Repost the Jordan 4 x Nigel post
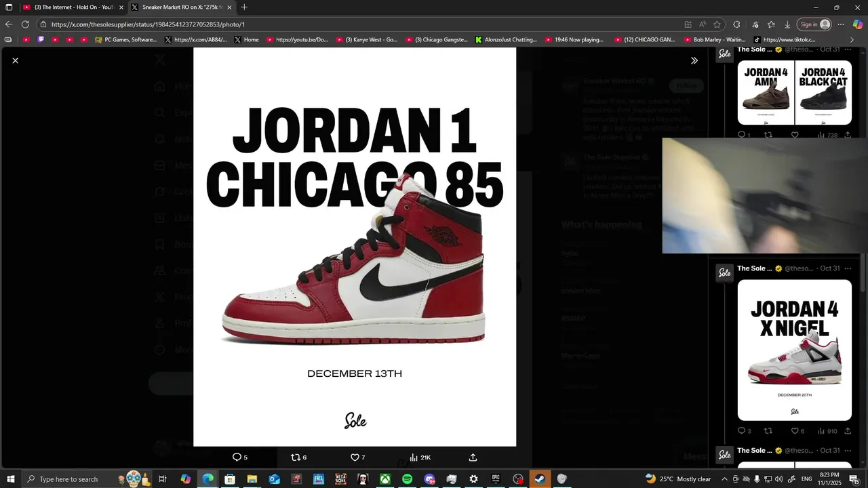The image size is (868, 488). click(x=768, y=431)
